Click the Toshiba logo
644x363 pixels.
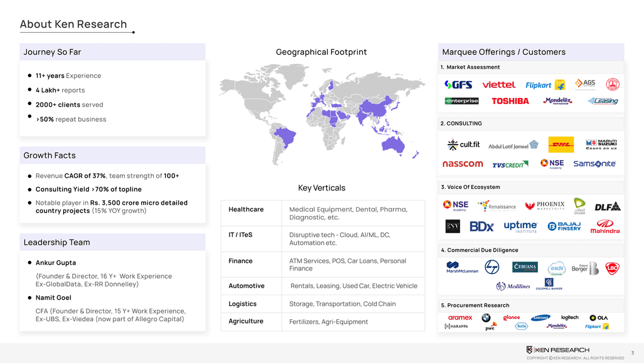click(510, 101)
